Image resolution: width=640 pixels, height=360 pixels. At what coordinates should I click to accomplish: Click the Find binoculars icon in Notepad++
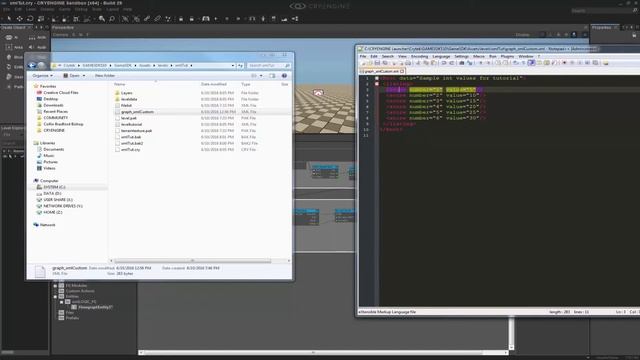462,63
